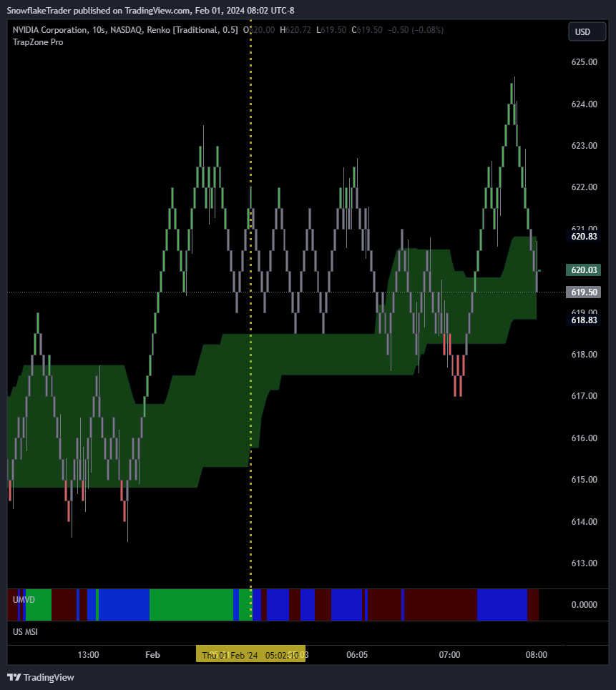Click the 13:00 time axis label
Screen dimensions: 616x690
(88, 655)
